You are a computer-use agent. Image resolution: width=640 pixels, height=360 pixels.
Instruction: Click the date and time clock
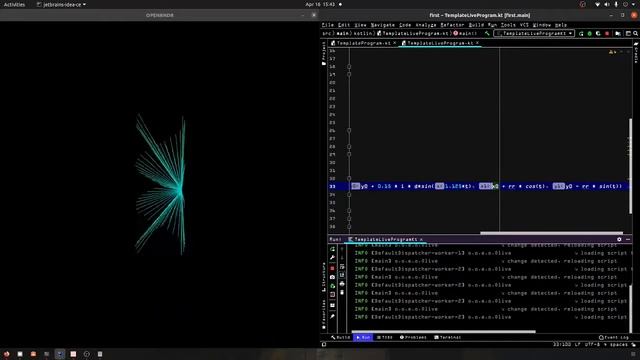pos(320,4)
